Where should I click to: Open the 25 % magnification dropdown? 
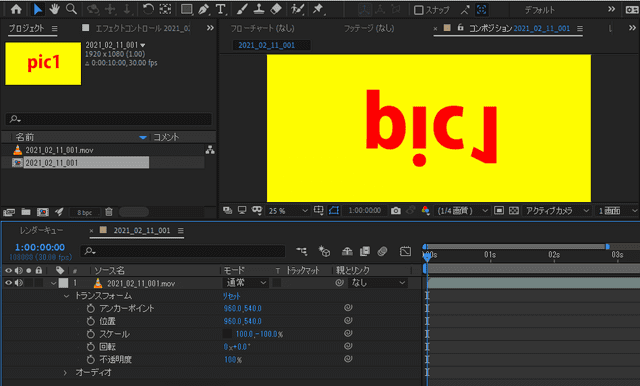(x=287, y=211)
